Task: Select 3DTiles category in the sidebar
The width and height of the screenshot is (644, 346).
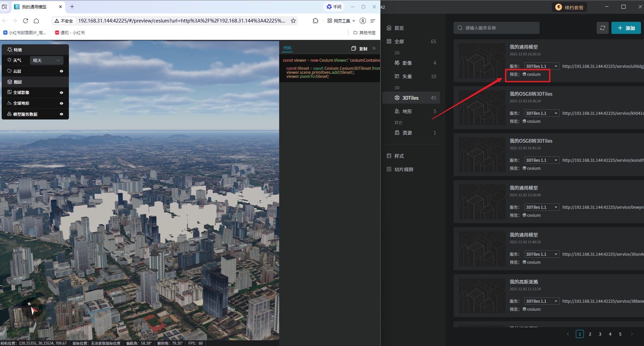Action: (411, 98)
